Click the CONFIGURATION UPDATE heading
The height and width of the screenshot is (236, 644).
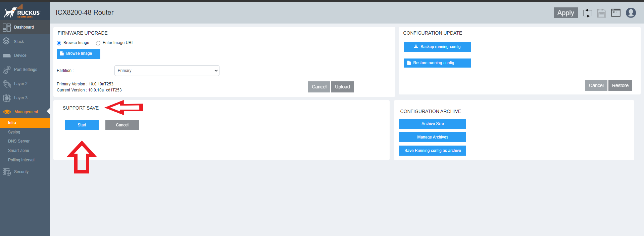click(x=433, y=33)
